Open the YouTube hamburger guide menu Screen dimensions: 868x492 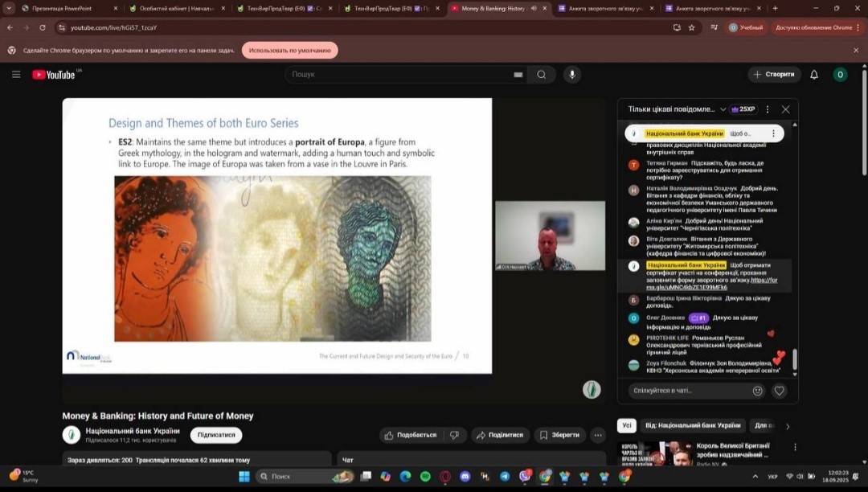click(x=16, y=75)
